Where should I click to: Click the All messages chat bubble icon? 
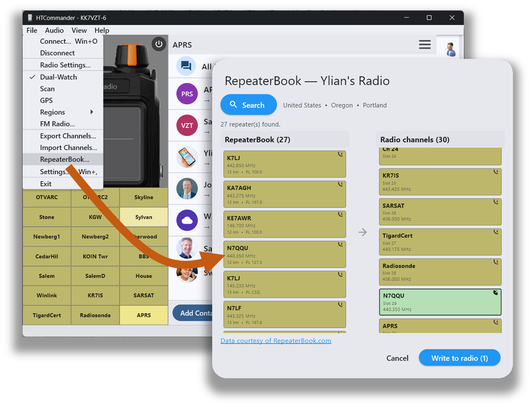tap(186, 66)
